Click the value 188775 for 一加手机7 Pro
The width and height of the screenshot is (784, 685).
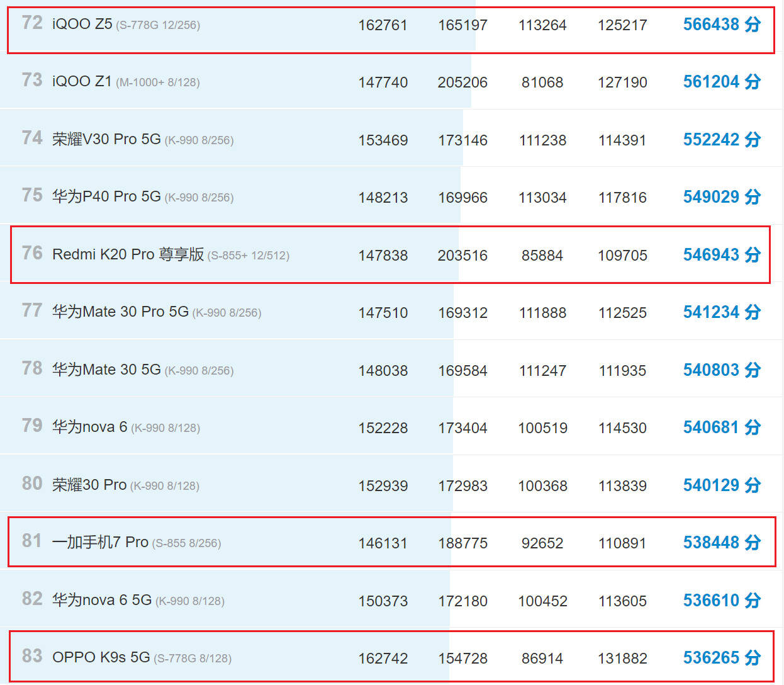[463, 543]
